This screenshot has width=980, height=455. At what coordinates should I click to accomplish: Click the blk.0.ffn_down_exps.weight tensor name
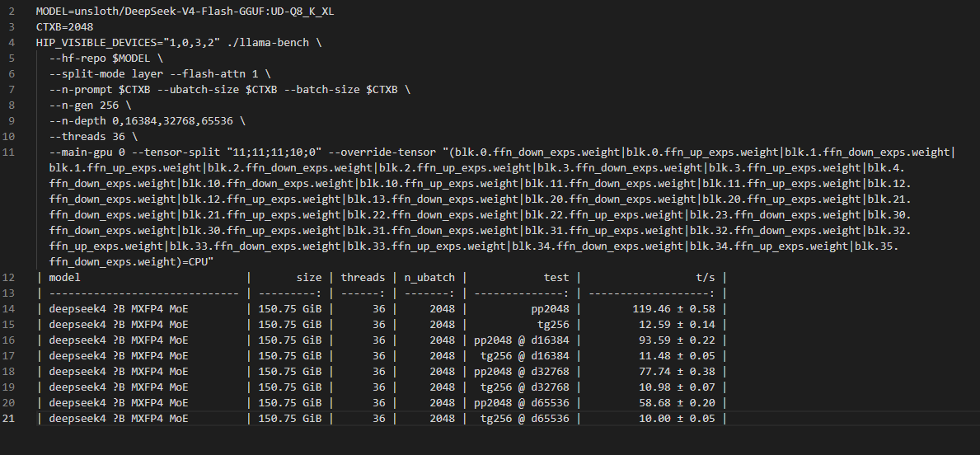[537, 152]
